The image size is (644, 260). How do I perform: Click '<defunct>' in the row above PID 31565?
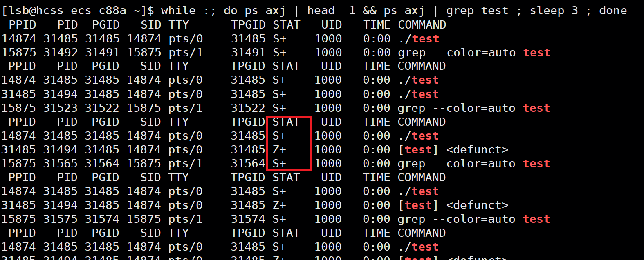click(477, 150)
